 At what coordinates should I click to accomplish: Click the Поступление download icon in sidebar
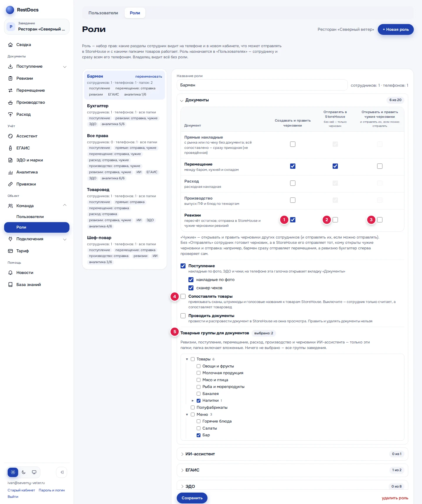tap(11, 67)
